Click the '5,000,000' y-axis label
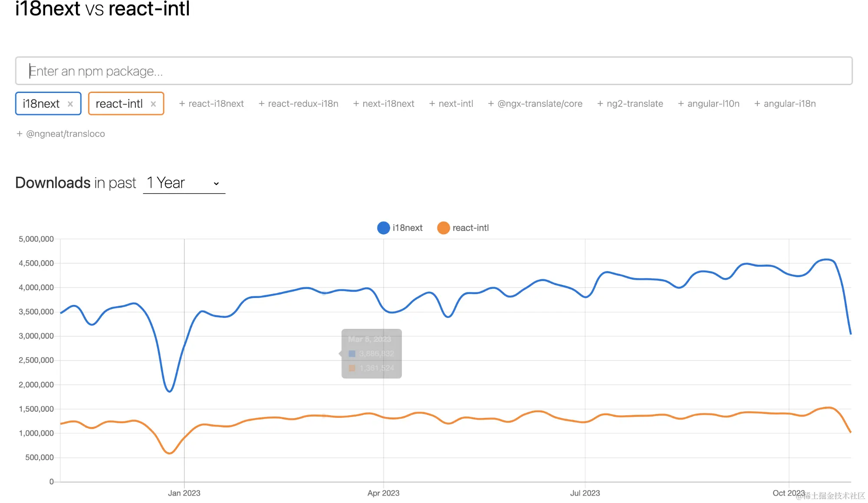Image resolution: width=868 pixels, height=503 pixels. click(x=36, y=239)
